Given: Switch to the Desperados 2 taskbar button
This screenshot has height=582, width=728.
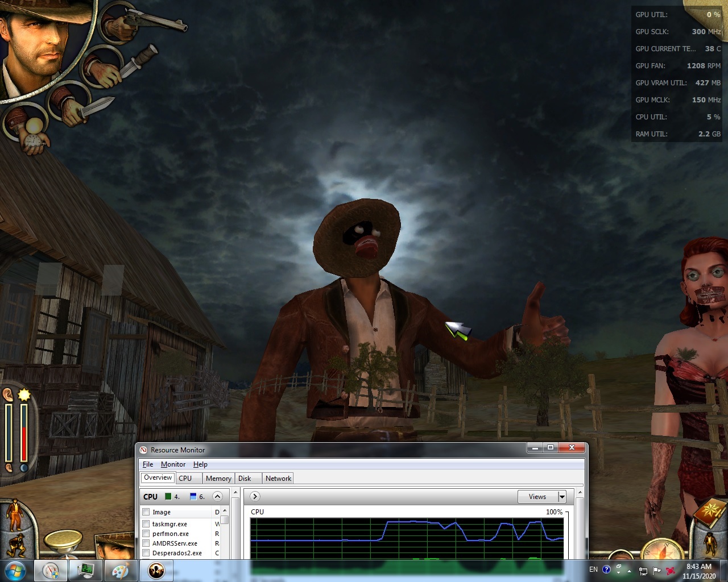Looking at the screenshot, I should (156, 571).
